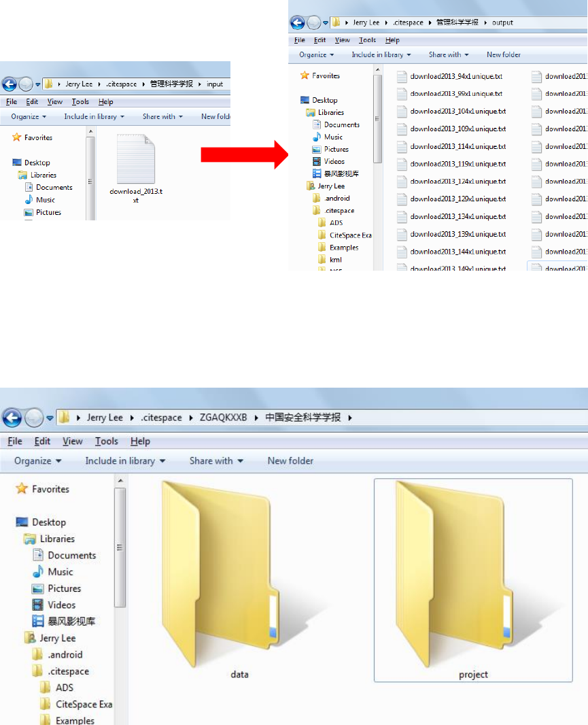Open .android folder in the bottom sidebar

tap(65, 655)
